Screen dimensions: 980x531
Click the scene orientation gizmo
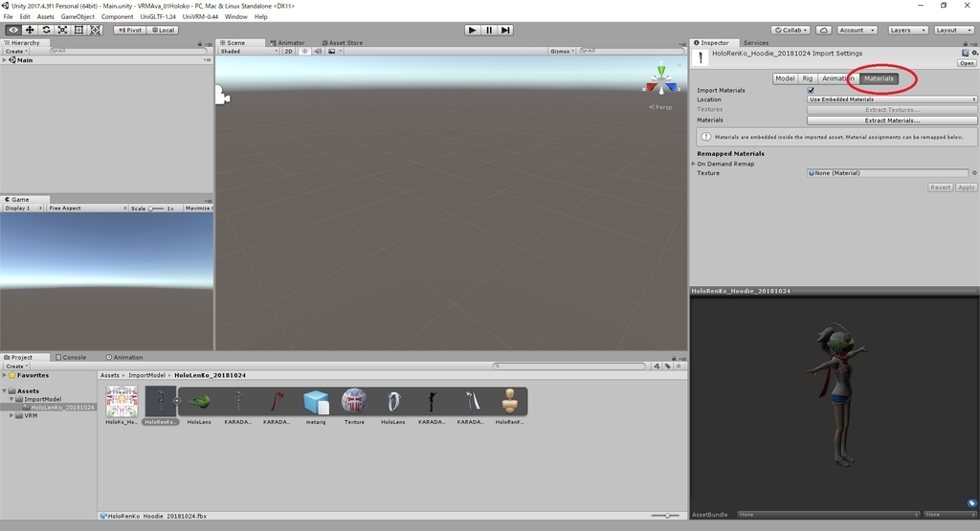pos(660,80)
